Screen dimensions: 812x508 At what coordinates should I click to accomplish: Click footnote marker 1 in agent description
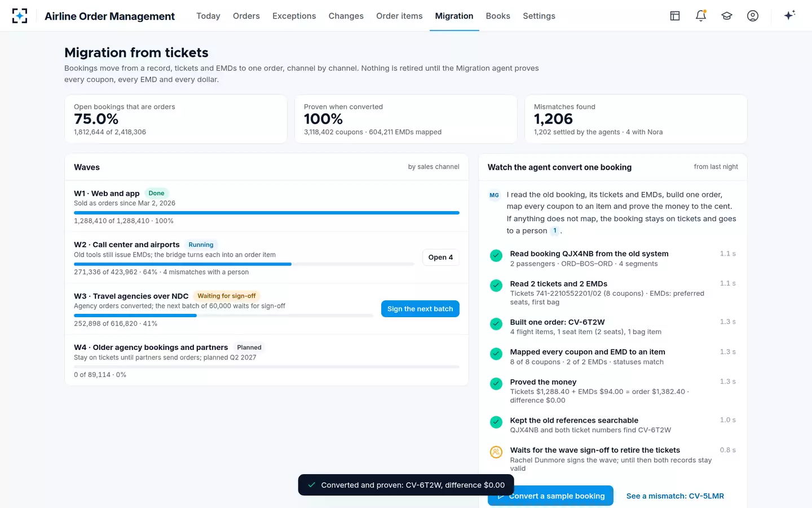pos(555,230)
